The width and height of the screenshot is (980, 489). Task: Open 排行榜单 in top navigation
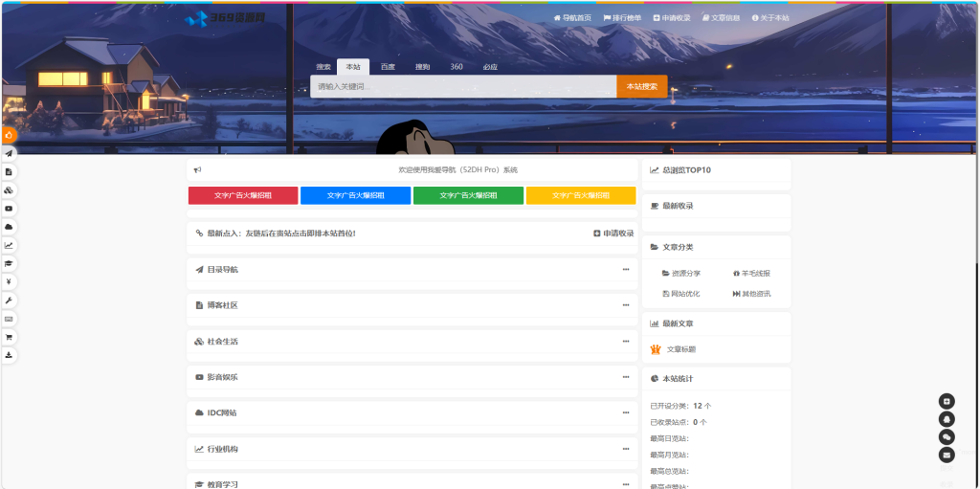[622, 18]
